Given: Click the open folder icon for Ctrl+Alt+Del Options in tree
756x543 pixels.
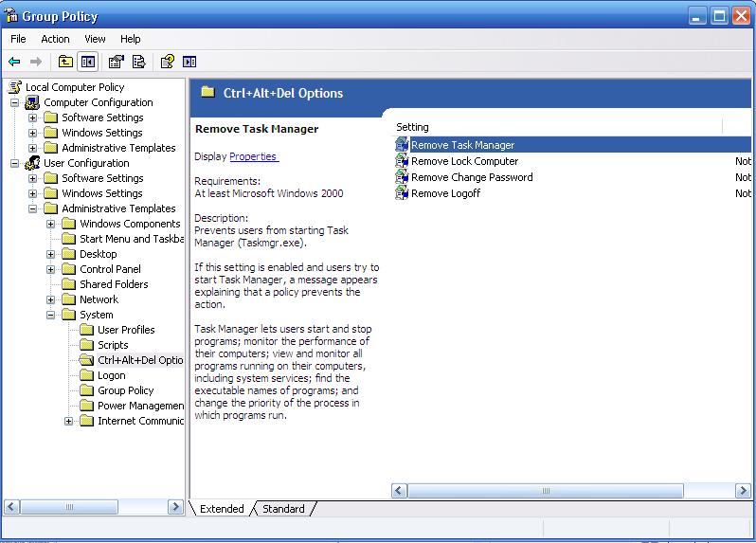Looking at the screenshot, I should [87, 360].
